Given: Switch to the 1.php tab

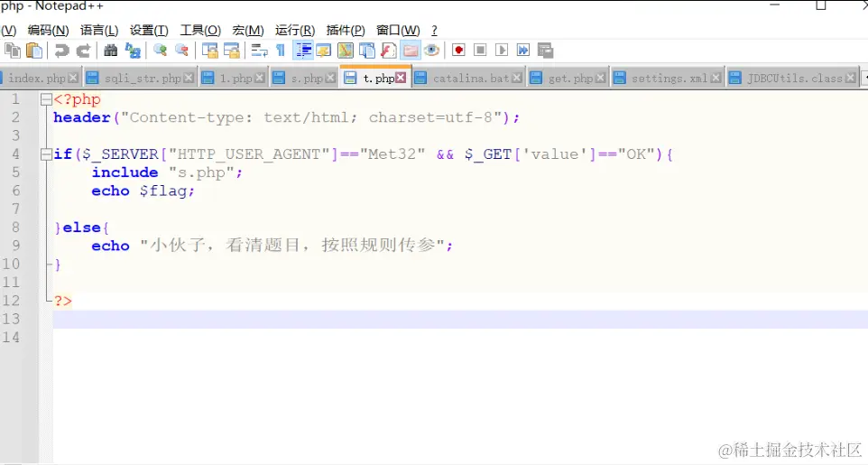Looking at the screenshot, I should pos(235,79).
